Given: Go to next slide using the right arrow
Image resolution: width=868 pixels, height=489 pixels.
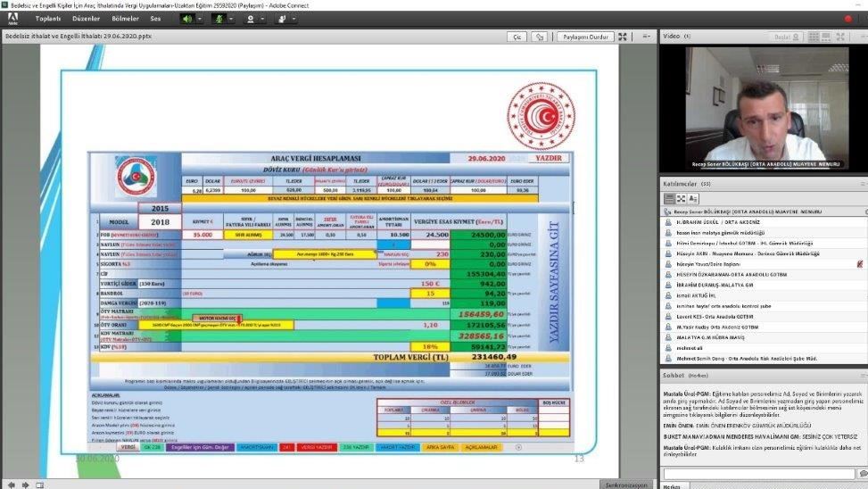Looking at the screenshot, I should 26,484.
